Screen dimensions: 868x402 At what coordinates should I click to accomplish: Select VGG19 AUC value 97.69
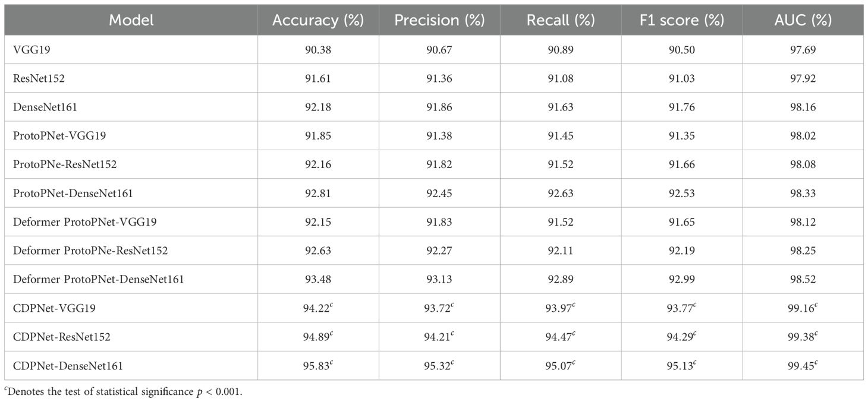(x=803, y=50)
